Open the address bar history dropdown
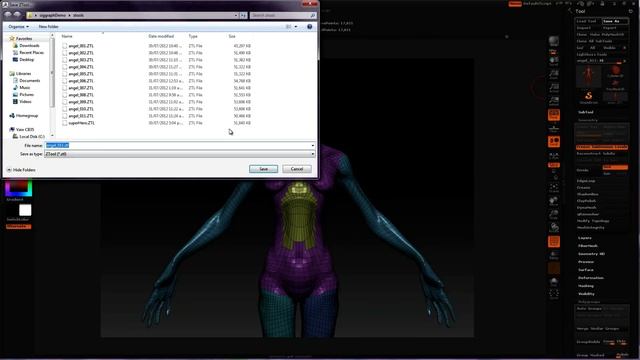 point(236,15)
